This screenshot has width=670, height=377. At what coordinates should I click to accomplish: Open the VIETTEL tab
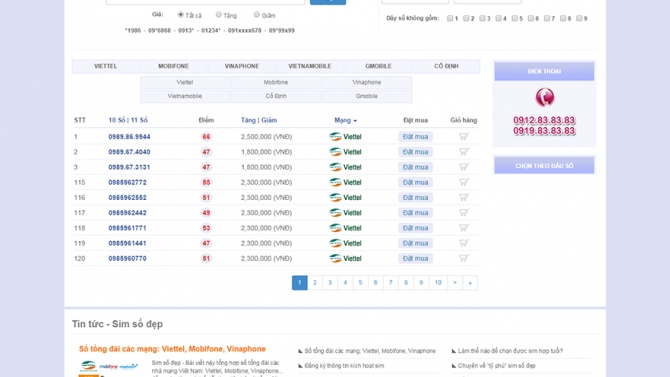pos(106,66)
